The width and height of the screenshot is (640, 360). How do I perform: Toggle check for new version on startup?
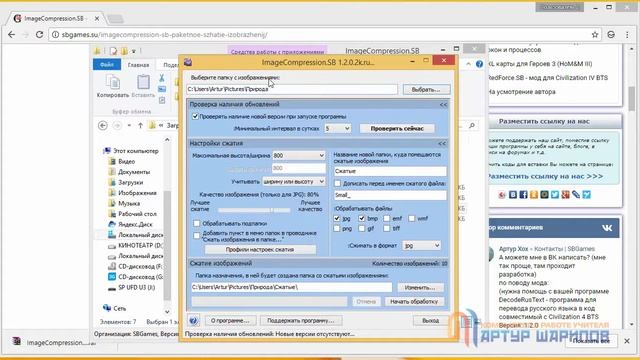(x=195, y=116)
